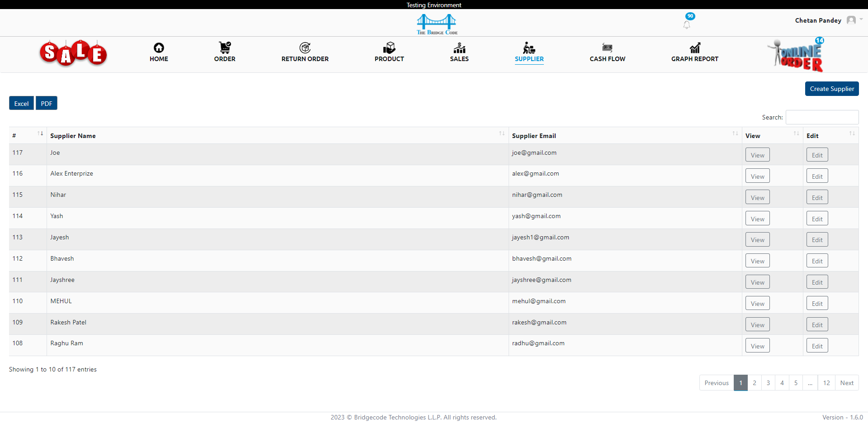Open the Sales chart icon
Viewport: 868px width, 424px height.
(x=459, y=48)
